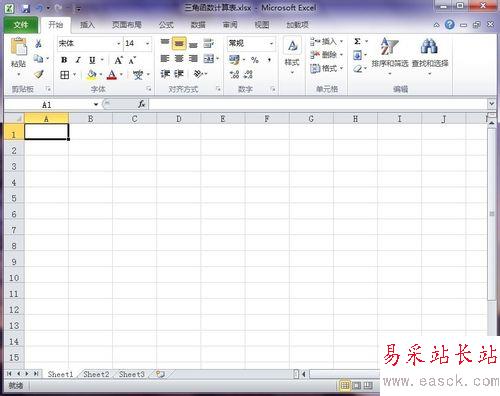This screenshot has height=396, width=500.
Task: Click the Name Box showing A1
Action: 48,105
